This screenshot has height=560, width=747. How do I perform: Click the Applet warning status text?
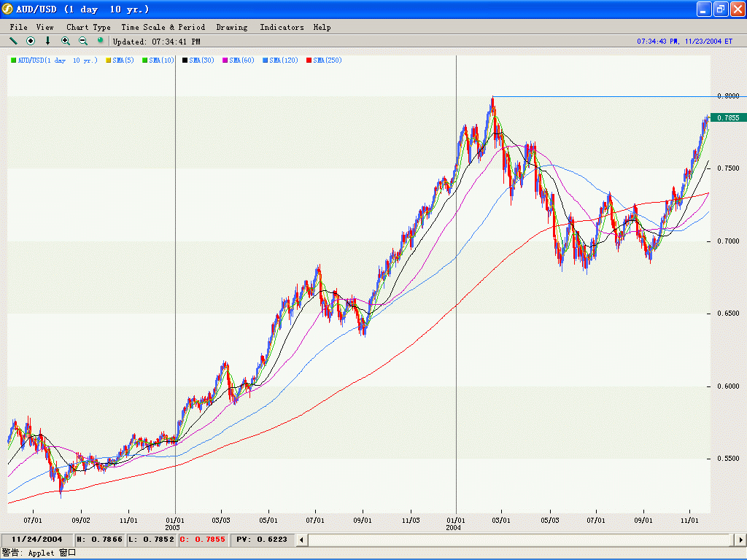click(x=39, y=553)
